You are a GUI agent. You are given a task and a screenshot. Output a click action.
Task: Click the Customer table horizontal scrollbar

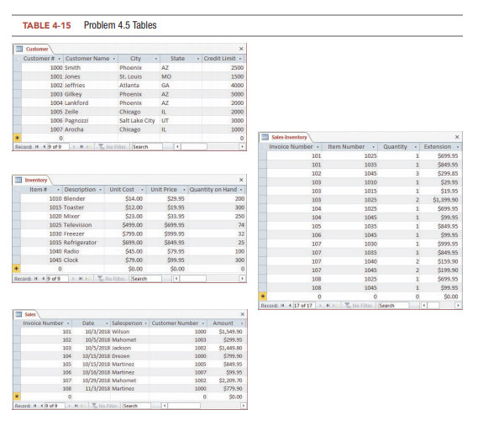click(210, 147)
